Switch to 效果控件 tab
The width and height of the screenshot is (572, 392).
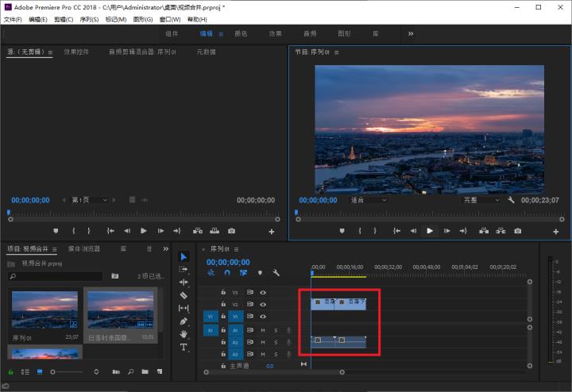click(76, 52)
